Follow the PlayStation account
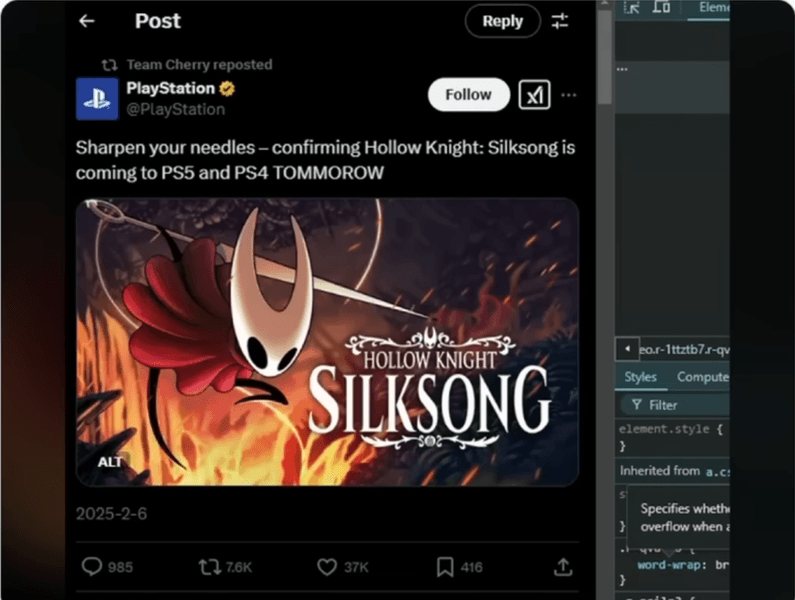795x600 pixels. click(468, 95)
